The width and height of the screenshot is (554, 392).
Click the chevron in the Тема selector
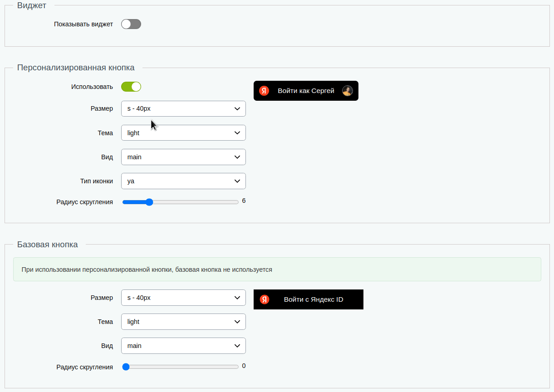[x=237, y=132]
